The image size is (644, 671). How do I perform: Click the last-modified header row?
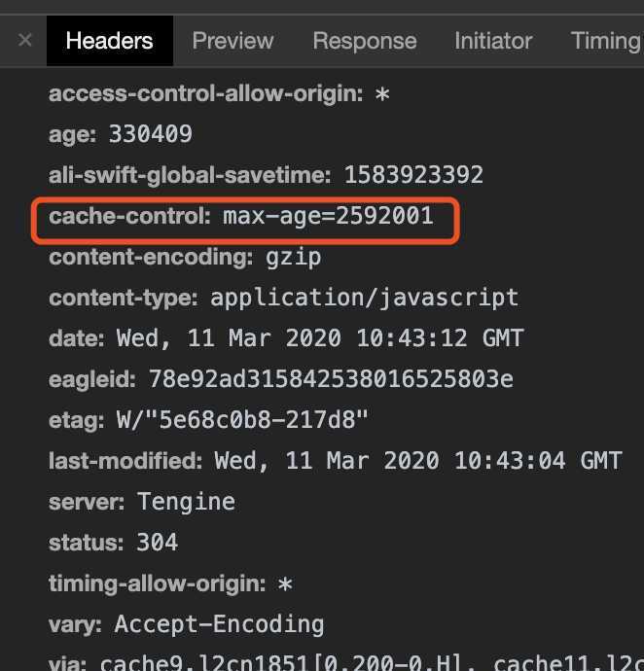point(335,460)
